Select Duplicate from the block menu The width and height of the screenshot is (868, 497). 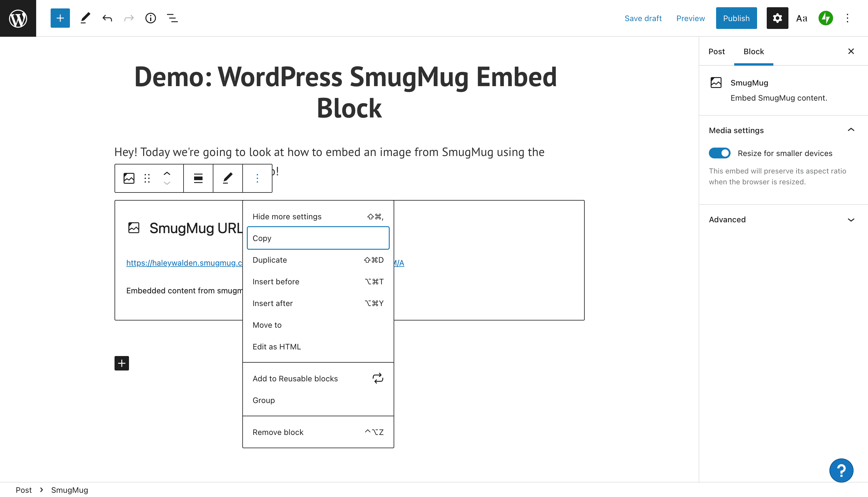(318, 260)
